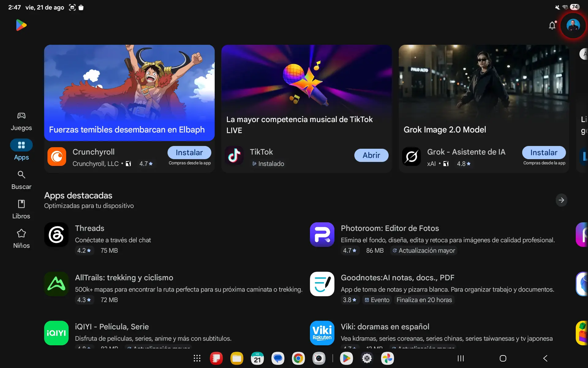Open the Grok app icon
Image resolution: width=588 pixels, height=368 pixels.
[x=411, y=156]
